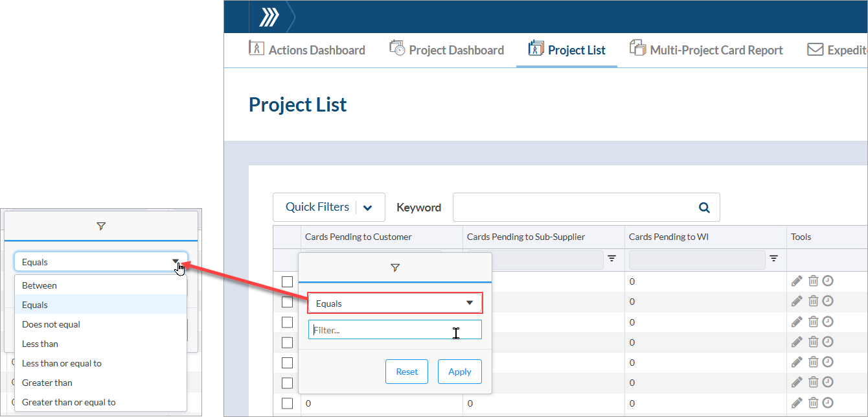Switch to the Project Dashboard tab
The image size is (868, 417).
[446, 50]
